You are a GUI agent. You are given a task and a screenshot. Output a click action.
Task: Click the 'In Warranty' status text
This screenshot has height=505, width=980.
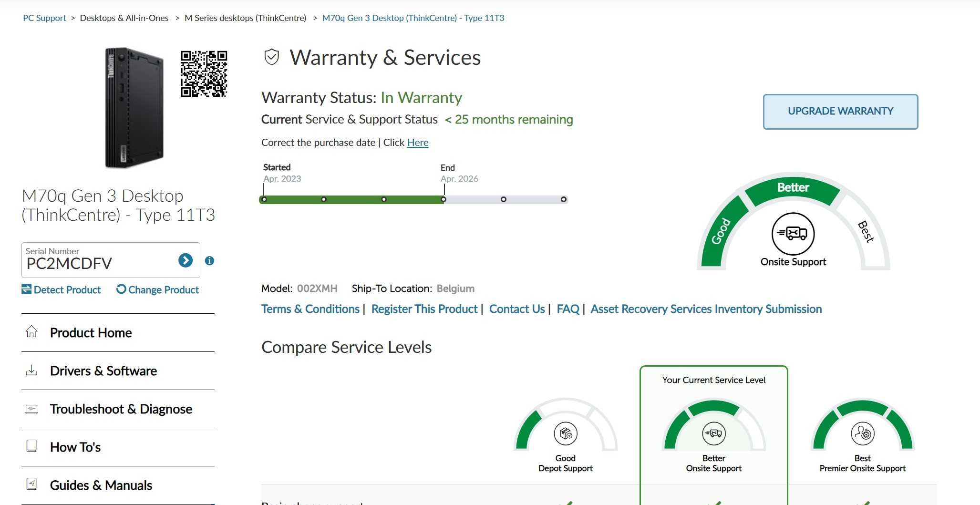pos(421,98)
